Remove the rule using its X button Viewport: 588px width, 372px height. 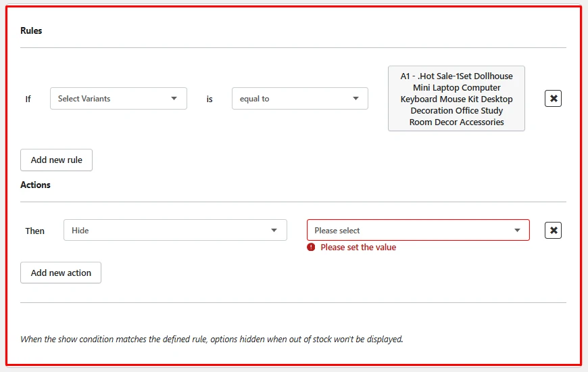(x=553, y=98)
